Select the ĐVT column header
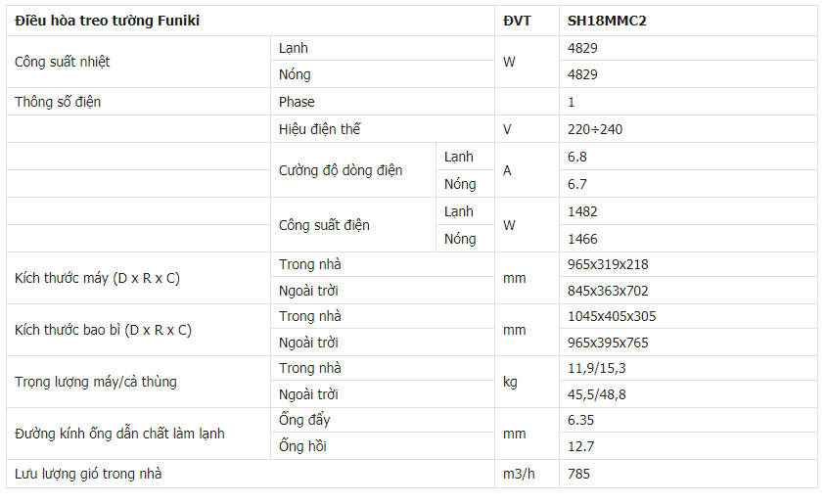 pos(516,20)
